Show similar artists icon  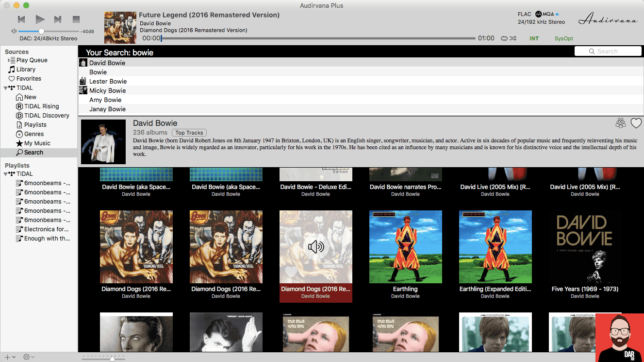coord(620,123)
